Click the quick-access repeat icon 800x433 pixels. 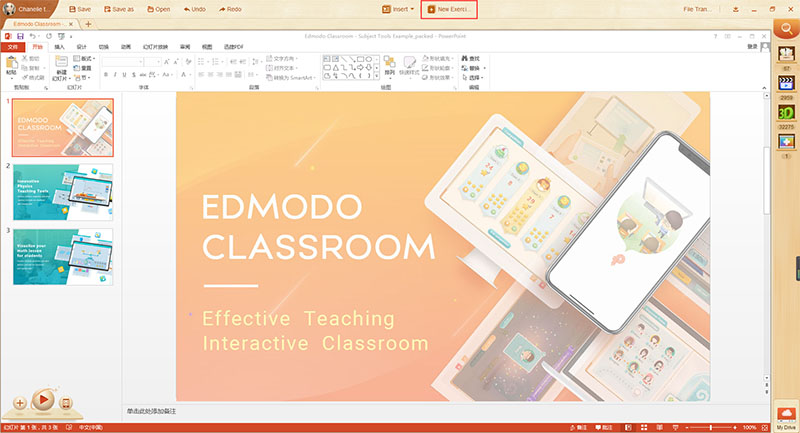[x=49, y=36]
